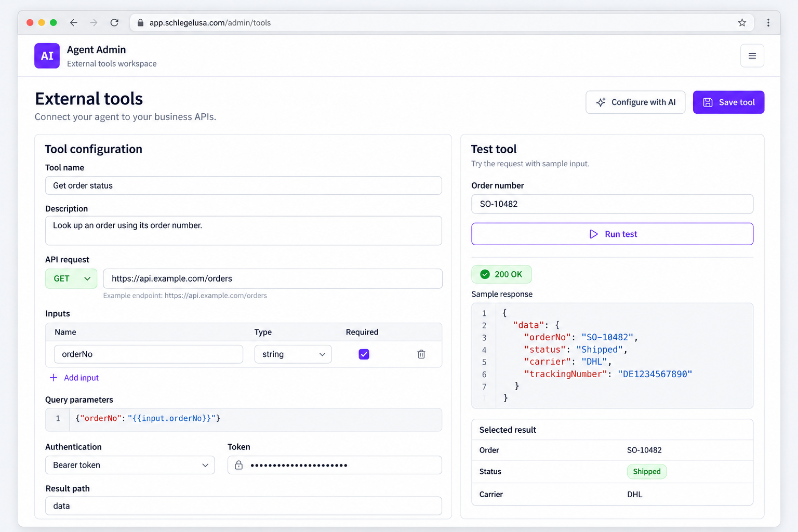Open the browser three-dot menu

[x=768, y=22]
